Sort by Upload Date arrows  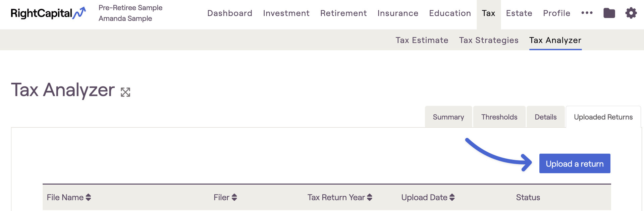(452, 197)
